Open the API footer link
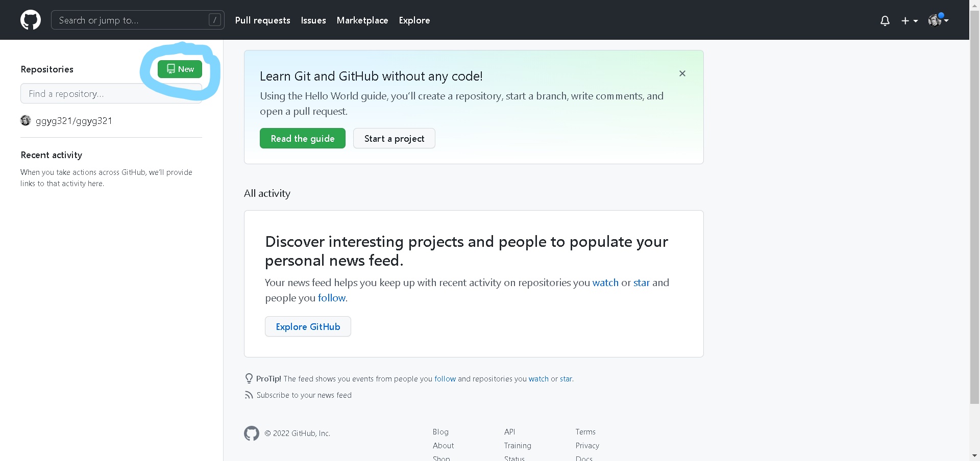Screen dimensions: 980x461 click(509, 432)
